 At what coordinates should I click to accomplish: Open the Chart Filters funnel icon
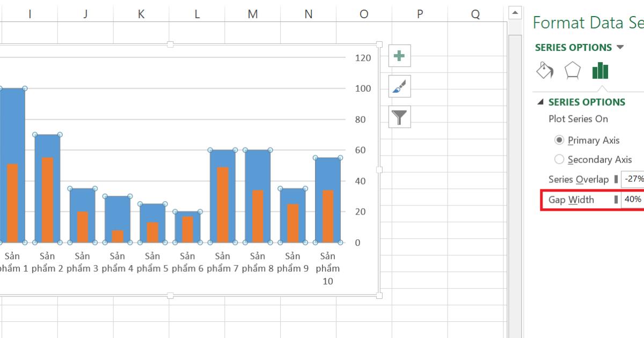pos(399,117)
